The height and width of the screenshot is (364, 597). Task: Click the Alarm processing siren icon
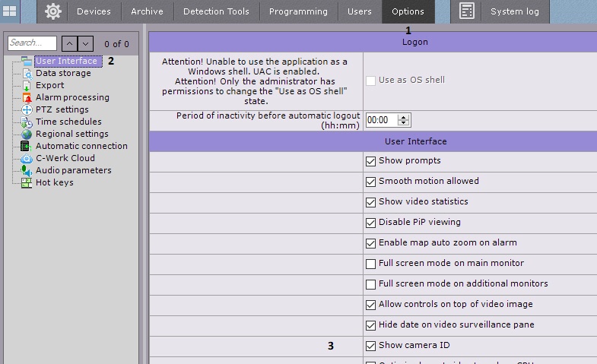(27, 97)
